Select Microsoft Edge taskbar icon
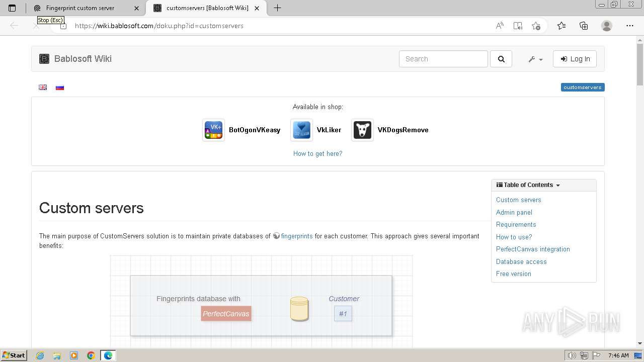The height and width of the screenshot is (362, 644). tap(108, 355)
